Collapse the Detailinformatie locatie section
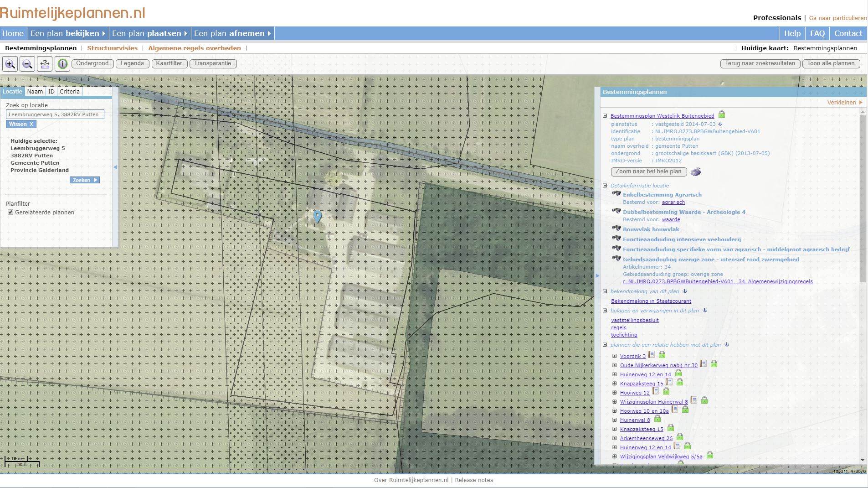The image size is (868, 488). click(605, 185)
